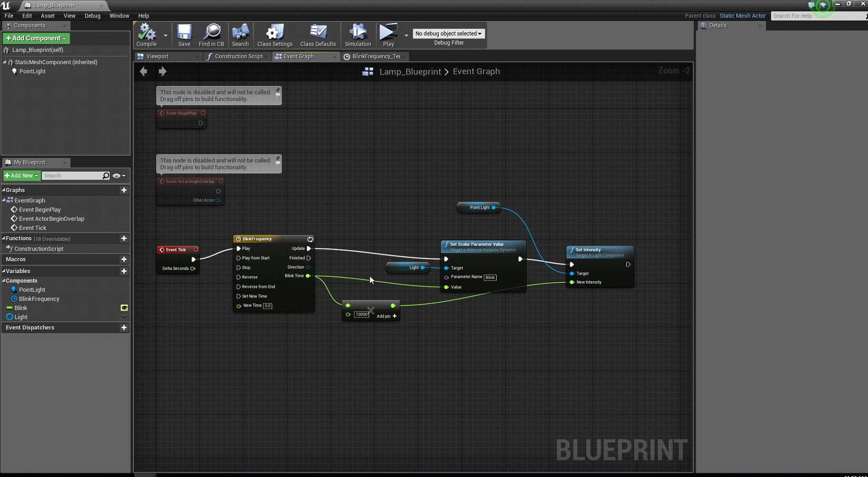This screenshot has height=477, width=868.
Task: Collapse the Variables section
Action: tap(4, 271)
